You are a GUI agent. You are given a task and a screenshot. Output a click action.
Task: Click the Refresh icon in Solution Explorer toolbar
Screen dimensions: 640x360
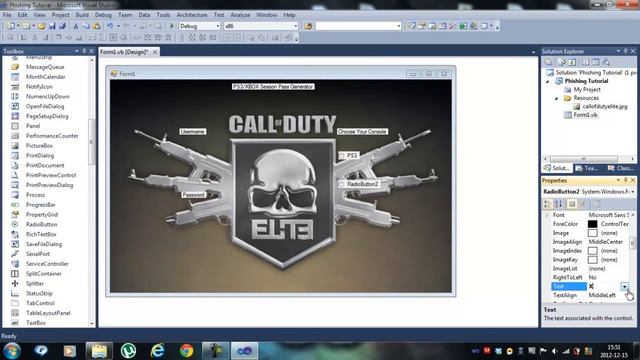(572, 62)
